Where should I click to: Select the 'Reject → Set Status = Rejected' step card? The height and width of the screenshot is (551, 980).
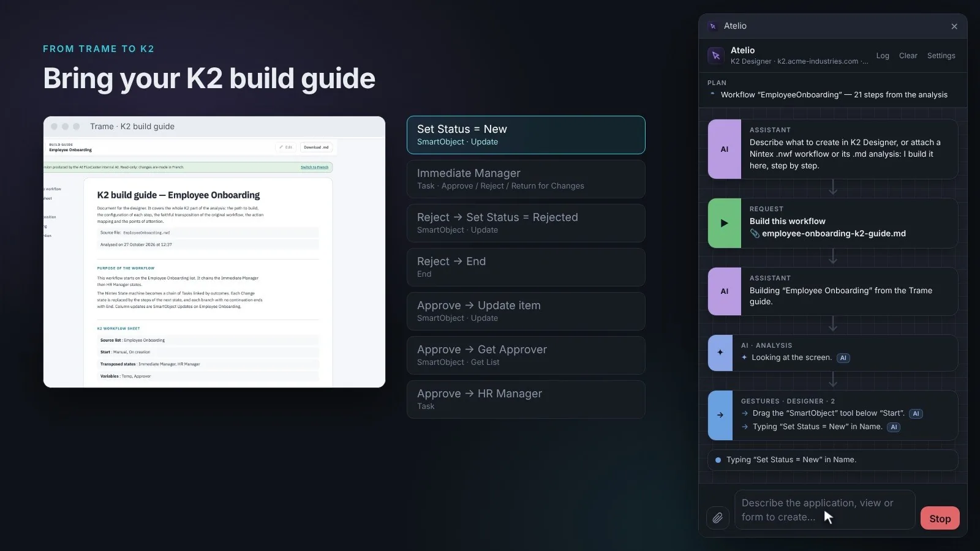click(x=526, y=223)
